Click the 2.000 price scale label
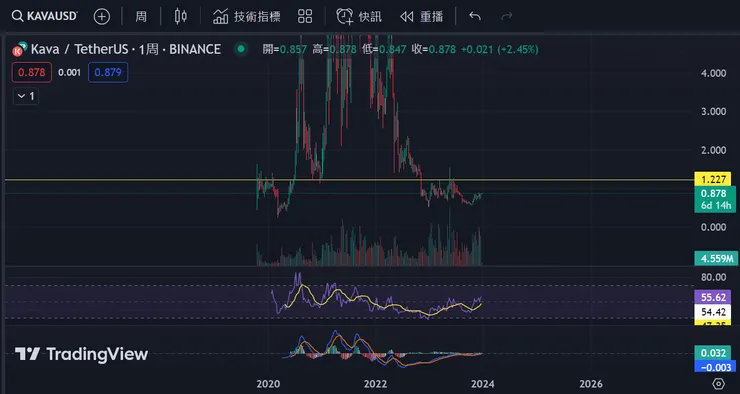 pyautogui.click(x=714, y=150)
